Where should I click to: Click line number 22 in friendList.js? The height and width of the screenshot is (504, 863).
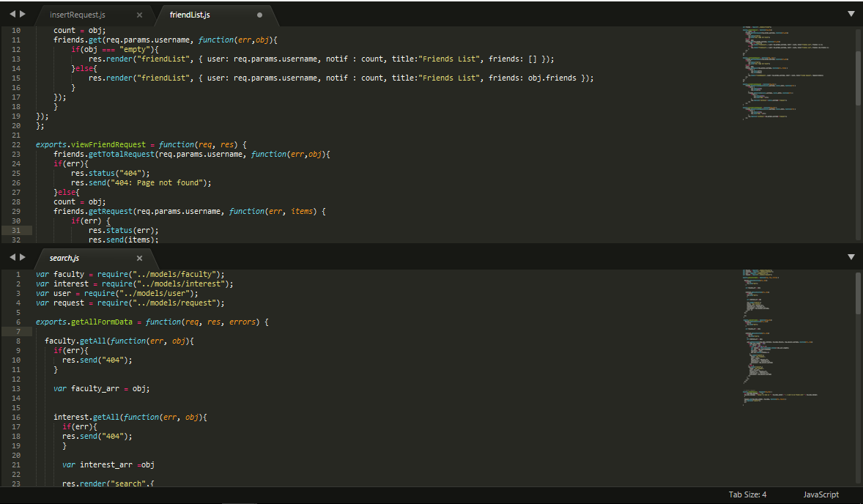point(16,145)
